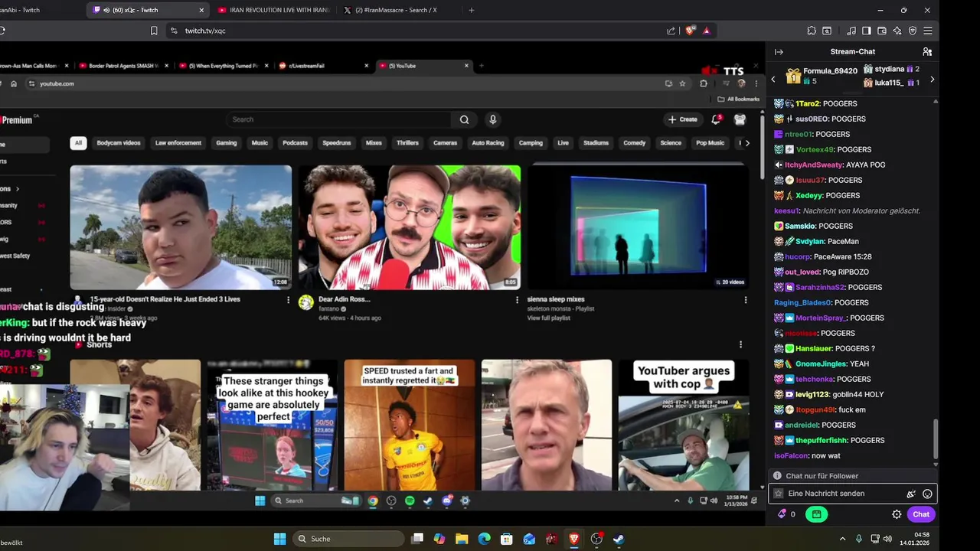Select the Auto Racing filter chip
The height and width of the screenshot is (551, 980).
[x=488, y=143]
